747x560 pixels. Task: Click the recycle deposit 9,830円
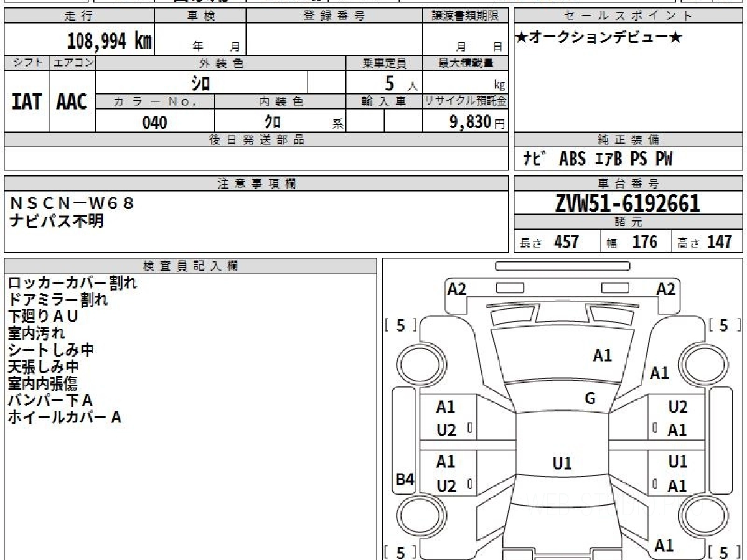coord(477,123)
